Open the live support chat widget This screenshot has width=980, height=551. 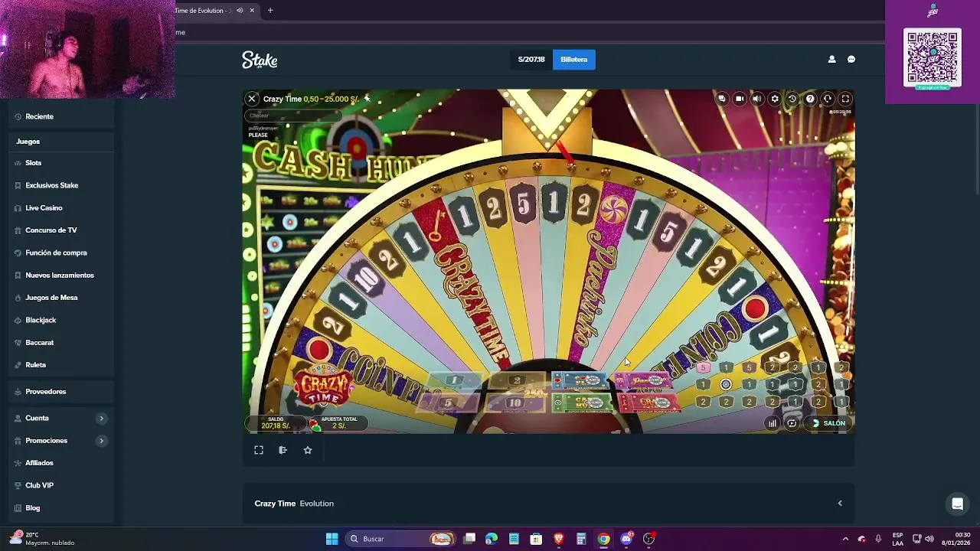pos(957,504)
